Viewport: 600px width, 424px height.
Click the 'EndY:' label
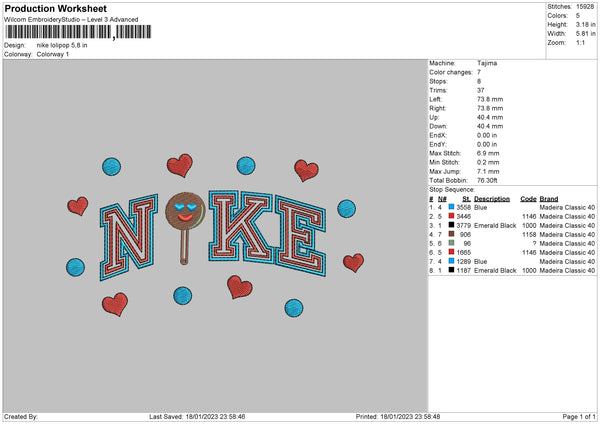click(x=438, y=144)
